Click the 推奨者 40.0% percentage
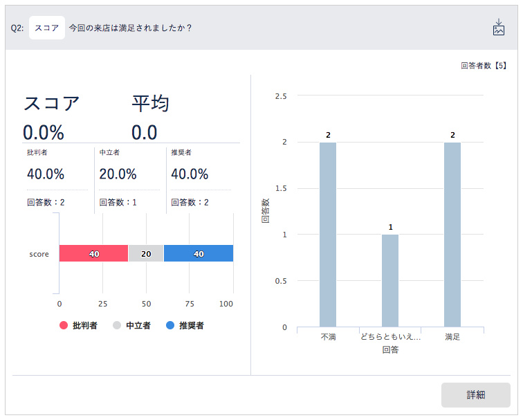Screen dimensions: 523x420 pyautogui.click(x=190, y=174)
